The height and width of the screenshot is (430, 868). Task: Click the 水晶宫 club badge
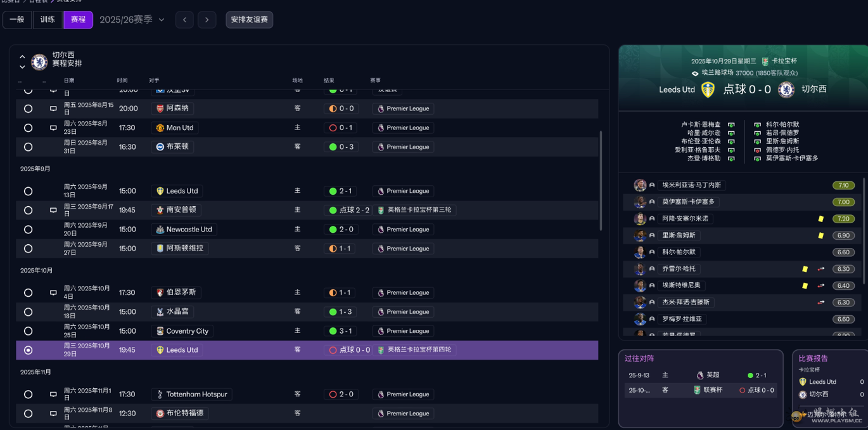[160, 312]
